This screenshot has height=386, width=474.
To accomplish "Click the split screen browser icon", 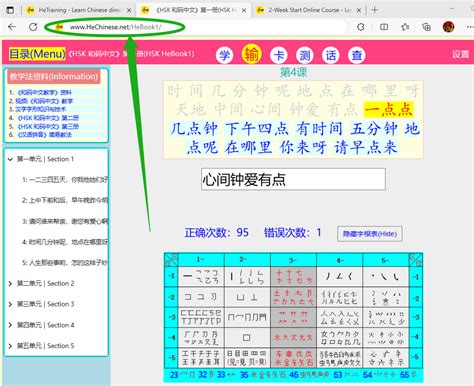I will (384, 27).
